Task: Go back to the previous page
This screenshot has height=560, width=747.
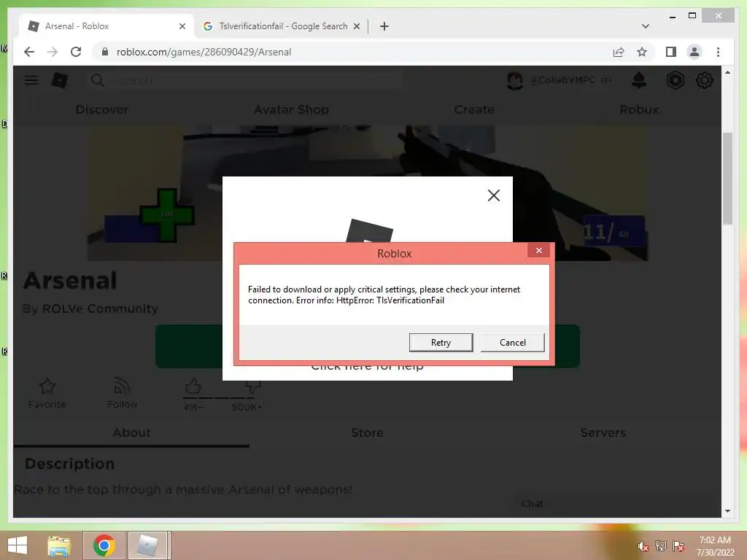Action: click(x=29, y=52)
